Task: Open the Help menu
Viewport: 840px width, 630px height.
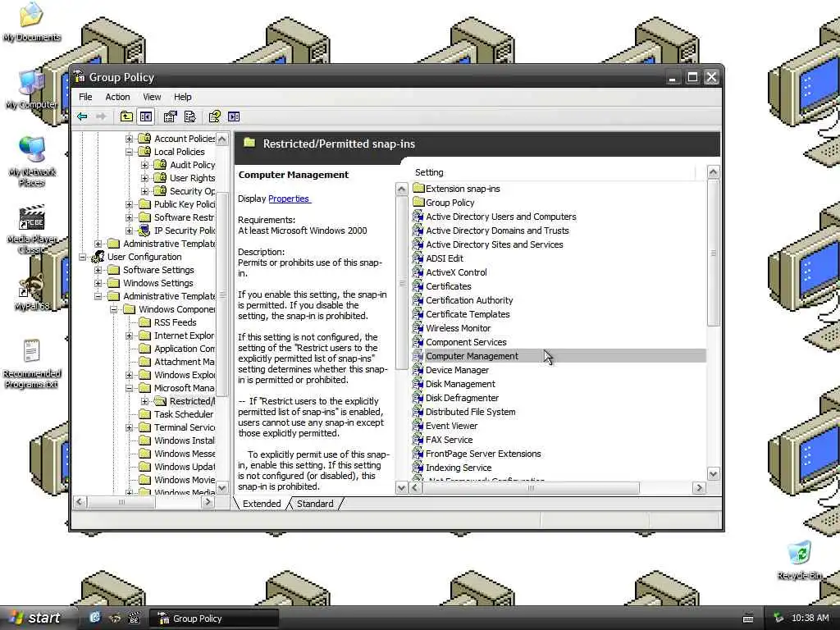Action: (182, 97)
